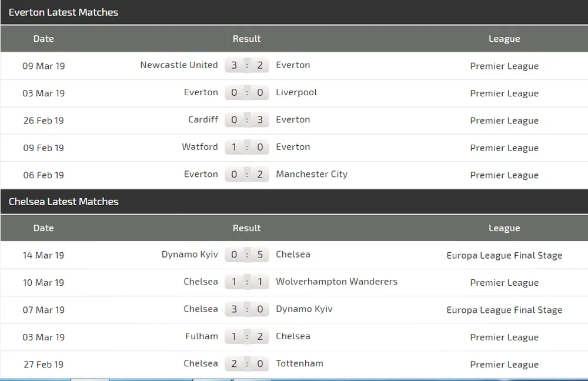Click the 0:5 scoreline against Dynamo Kyiv

pyautogui.click(x=247, y=255)
